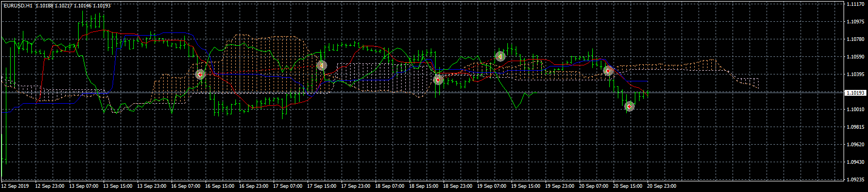This screenshot has height=192, width=868.
Task: Click the 18 Sep 07:00 time label
Action: click(x=390, y=187)
